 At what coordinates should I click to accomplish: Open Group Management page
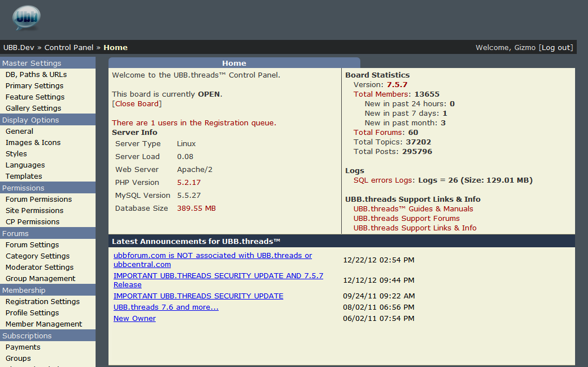click(40, 279)
